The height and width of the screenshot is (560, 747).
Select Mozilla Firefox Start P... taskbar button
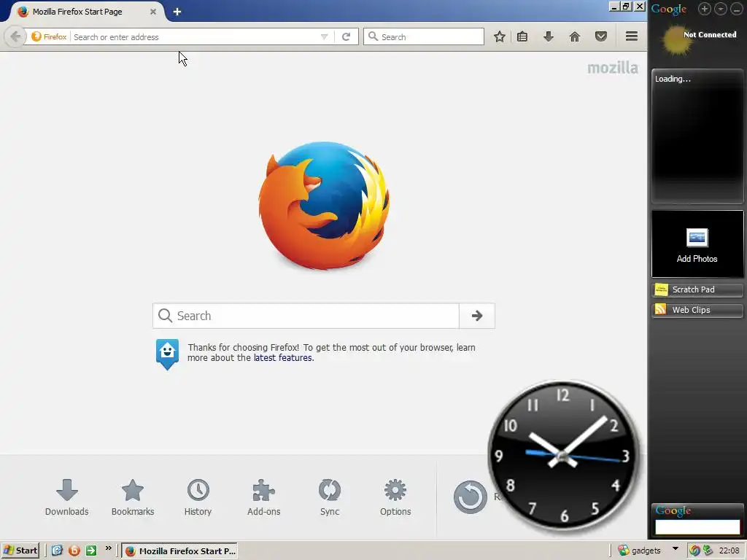(179, 551)
